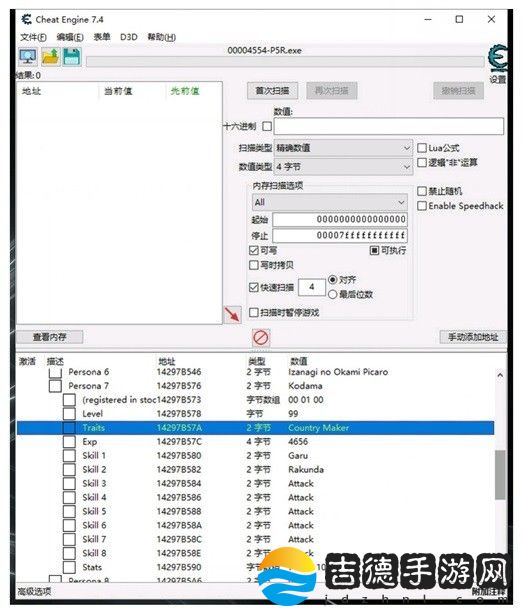Click address 14297B57C
This screenshot has width=524, height=612.
coord(179,442)
